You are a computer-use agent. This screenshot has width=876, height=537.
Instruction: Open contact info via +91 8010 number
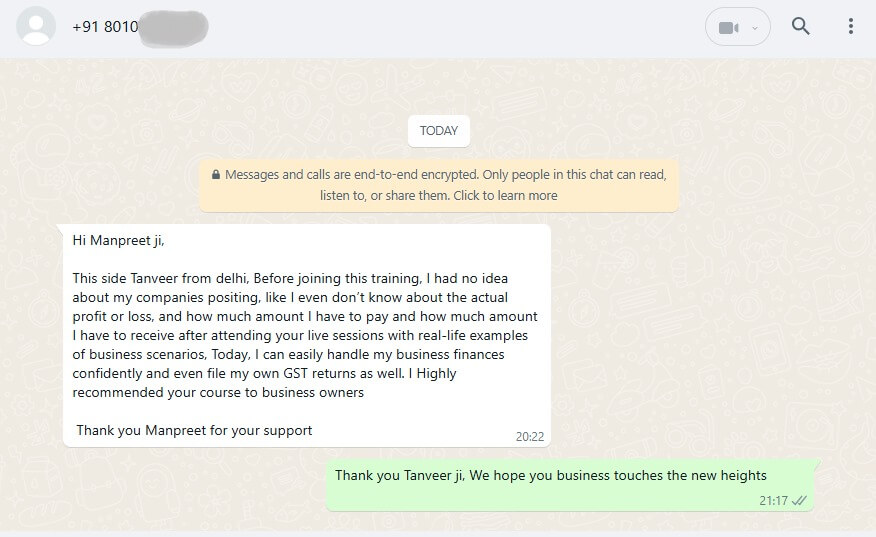pyautogui.click(x=105, y=27)
